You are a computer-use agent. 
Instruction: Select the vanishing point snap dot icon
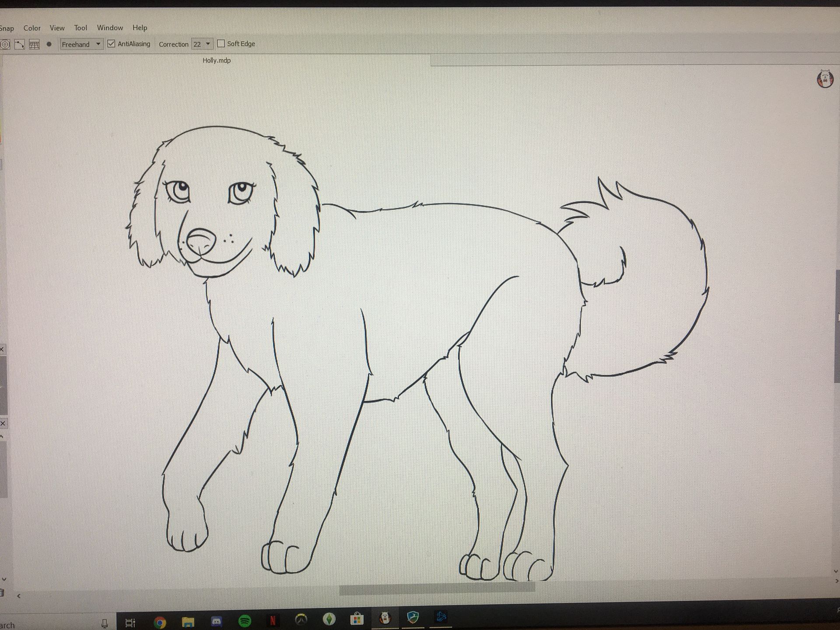[49, 44]
